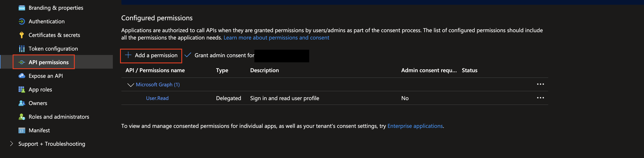Click the Token configuration bars icon
Image resolution: width=644 pixels, height=158 pixels.
coord(22,49)
